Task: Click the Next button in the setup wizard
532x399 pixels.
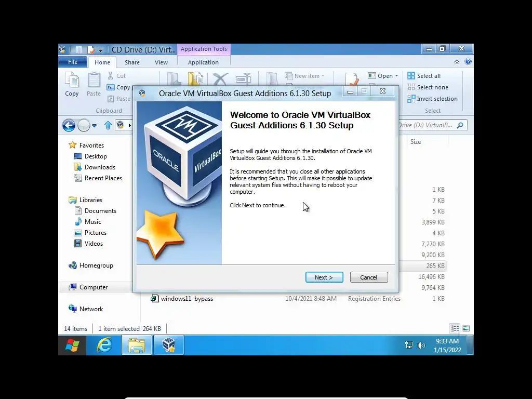Action: point(324,277)
